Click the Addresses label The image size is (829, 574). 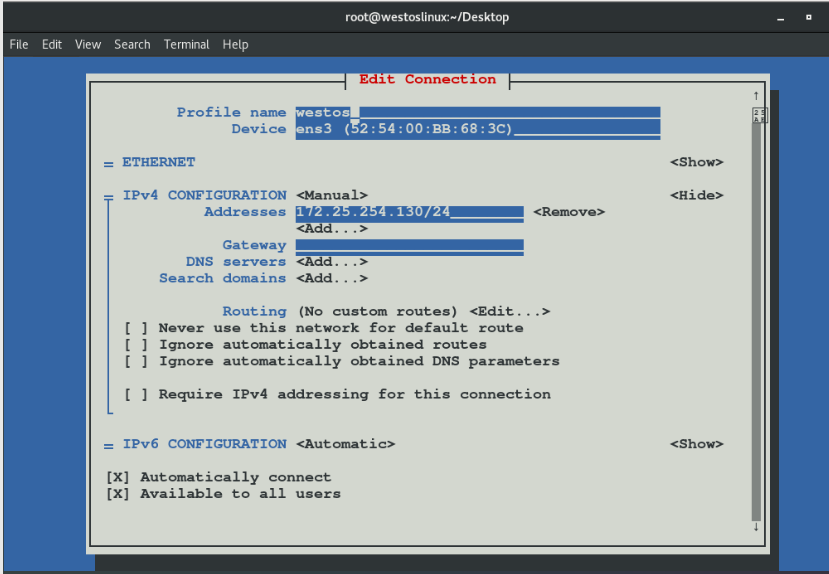(x=245, y=212)
